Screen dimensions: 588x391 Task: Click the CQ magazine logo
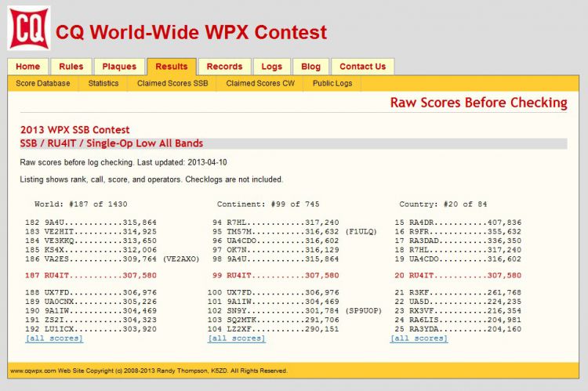(29, 28)
